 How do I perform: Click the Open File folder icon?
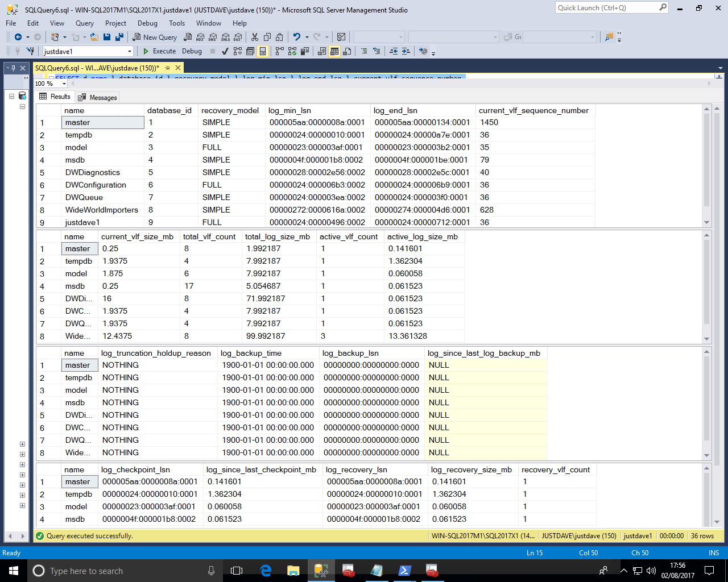click(94, 37)
